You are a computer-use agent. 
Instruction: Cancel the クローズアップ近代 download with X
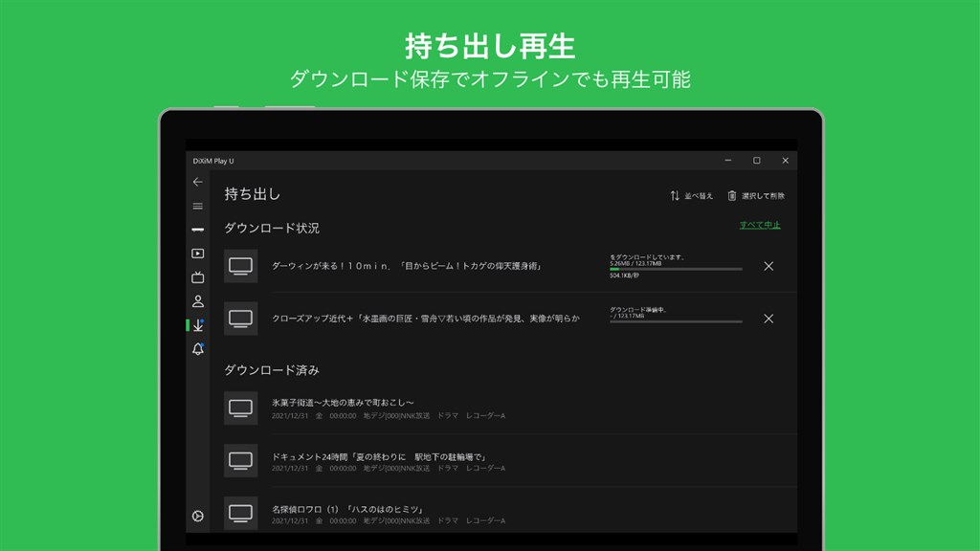768,319
